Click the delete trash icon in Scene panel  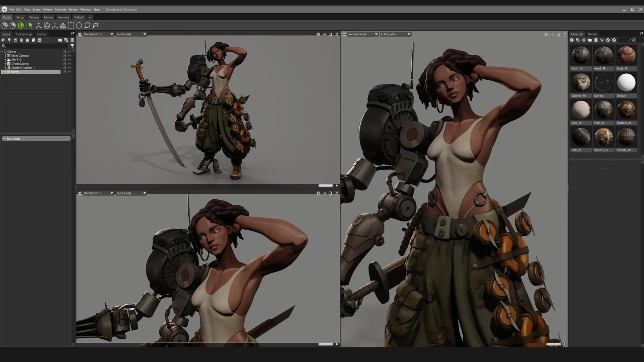(72, 40)
